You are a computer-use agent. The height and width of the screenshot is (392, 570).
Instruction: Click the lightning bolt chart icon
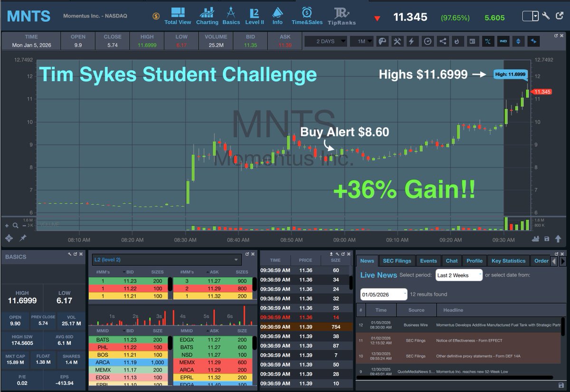click(412, 41)
